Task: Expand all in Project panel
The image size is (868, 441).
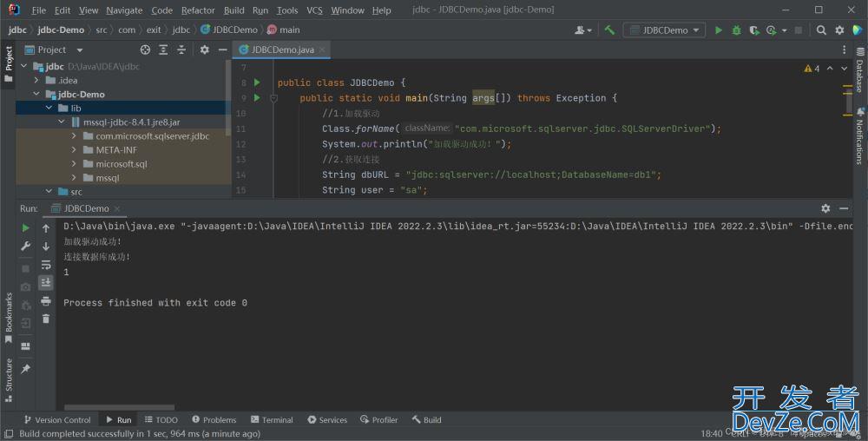Action: point(163,49)
